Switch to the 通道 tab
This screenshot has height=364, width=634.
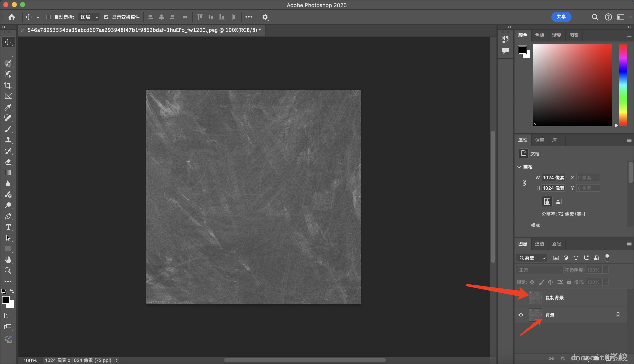[539, 244]
